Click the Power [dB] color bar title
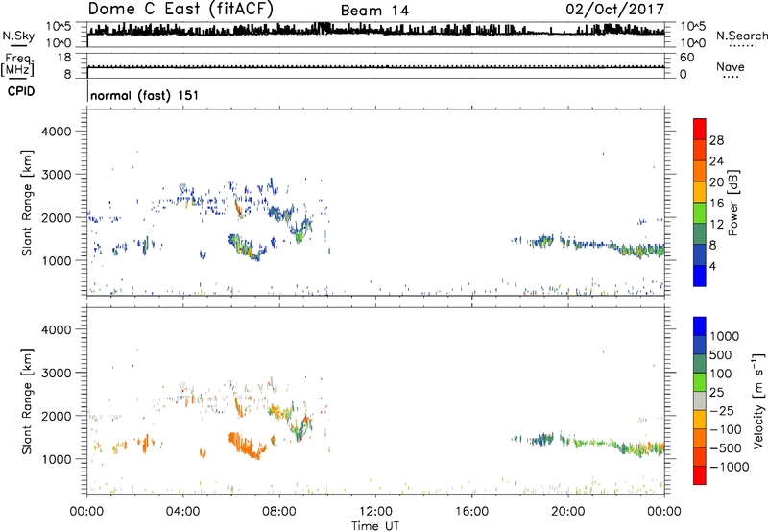This screenshot has height=532, width=768. pyautogui.click(x=733, y=203)
